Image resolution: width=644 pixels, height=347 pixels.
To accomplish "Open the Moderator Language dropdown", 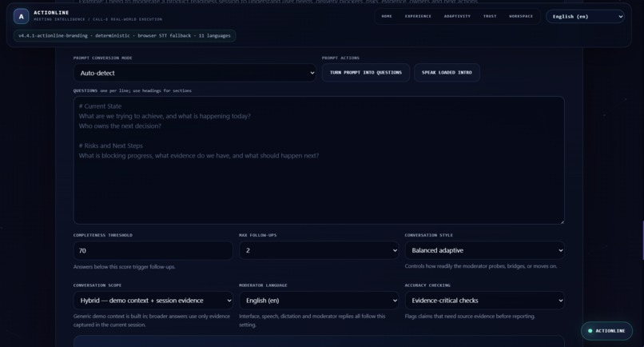I will [x=319, y=301].
